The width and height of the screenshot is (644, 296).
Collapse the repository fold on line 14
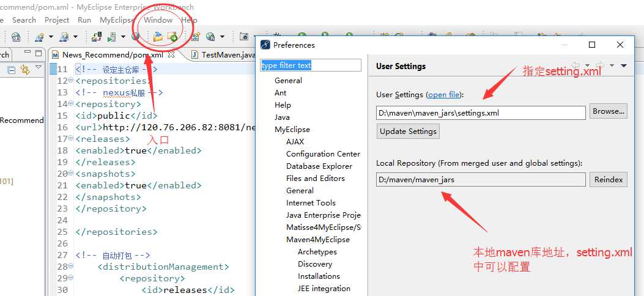(70, 103)
